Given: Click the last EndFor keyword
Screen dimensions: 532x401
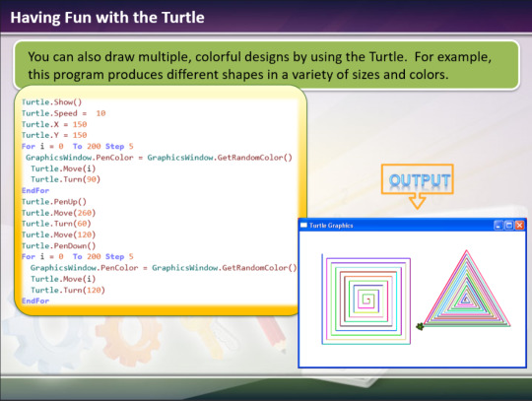Looking at the screenshot, I should pyautogui.click(x=35, y=301).
